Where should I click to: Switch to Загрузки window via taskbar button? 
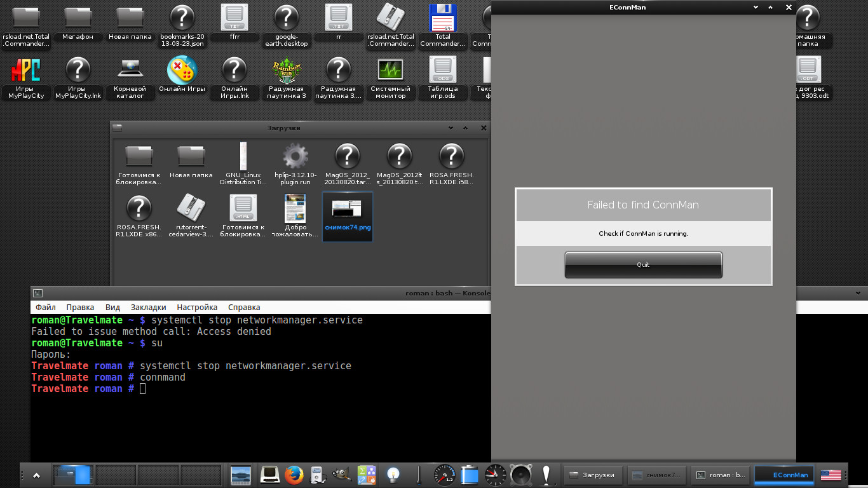click(x=594, y=475)
